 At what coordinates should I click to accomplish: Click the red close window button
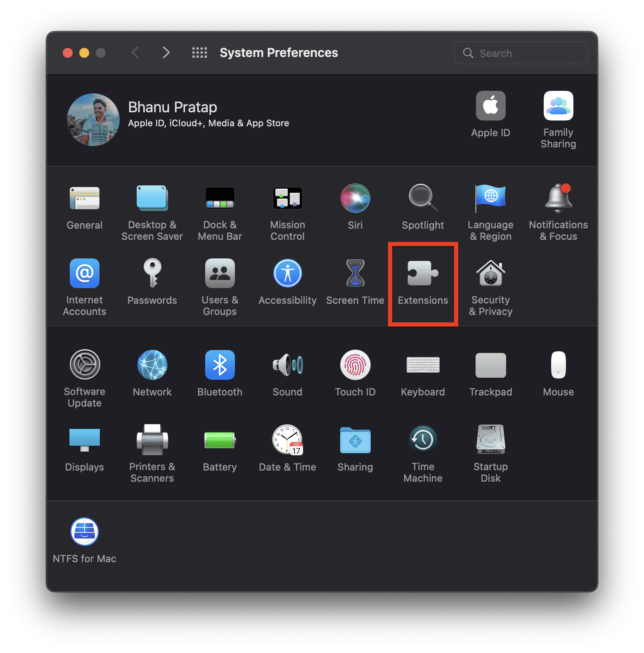(68, 53)
